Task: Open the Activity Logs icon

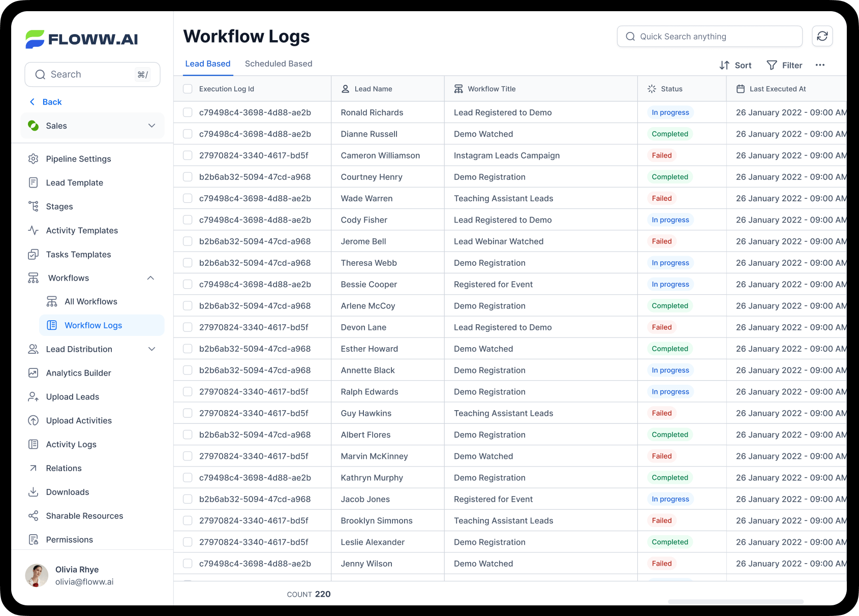Action: (33, 444)
